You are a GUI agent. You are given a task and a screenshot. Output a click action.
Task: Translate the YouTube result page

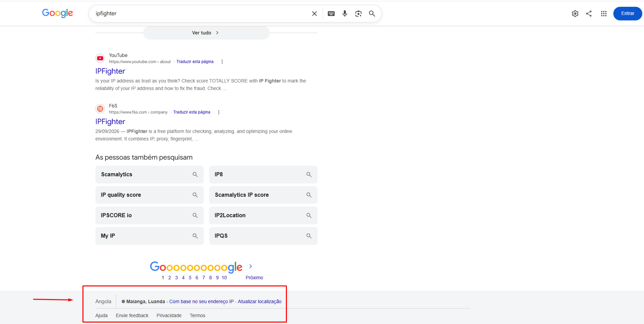point(195,62)
